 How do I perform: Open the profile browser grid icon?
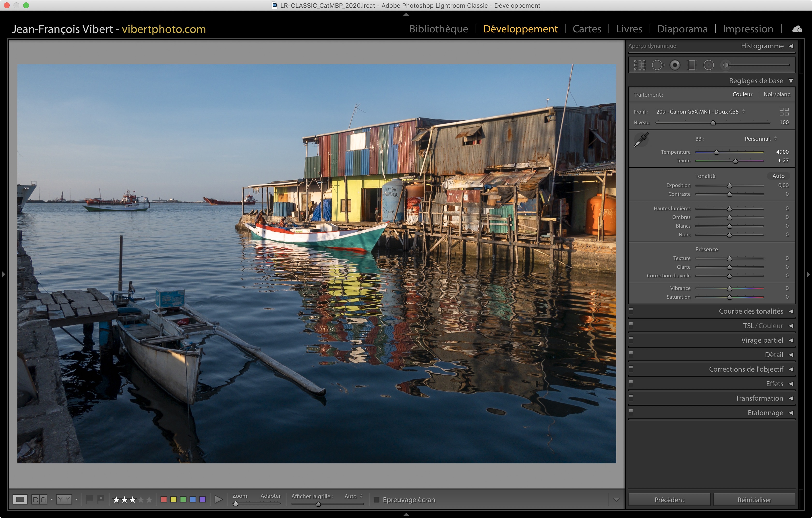click(x=784, y=112)
